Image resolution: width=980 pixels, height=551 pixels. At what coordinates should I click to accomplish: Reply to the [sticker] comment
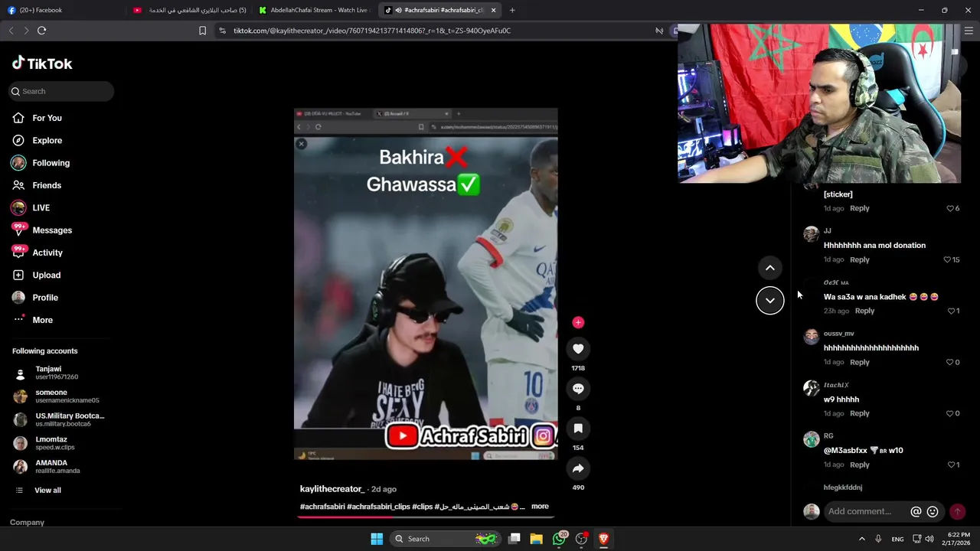pyautogui.click(x=859, y=208)
